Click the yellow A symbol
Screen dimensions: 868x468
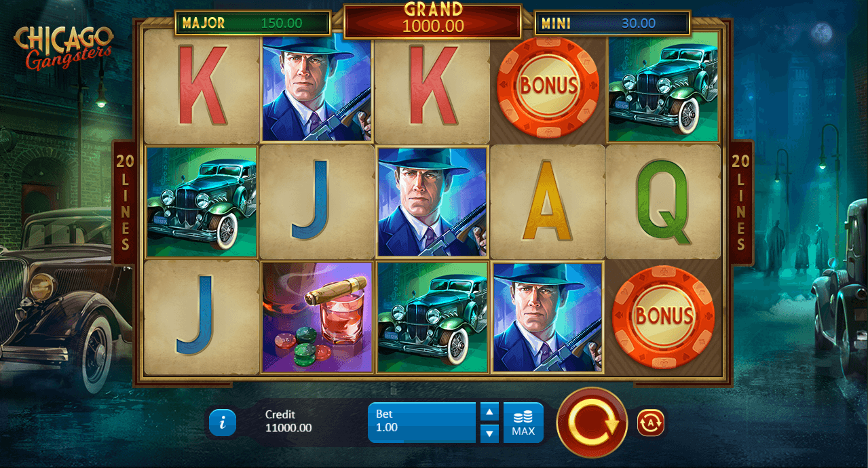click(548, 202)
